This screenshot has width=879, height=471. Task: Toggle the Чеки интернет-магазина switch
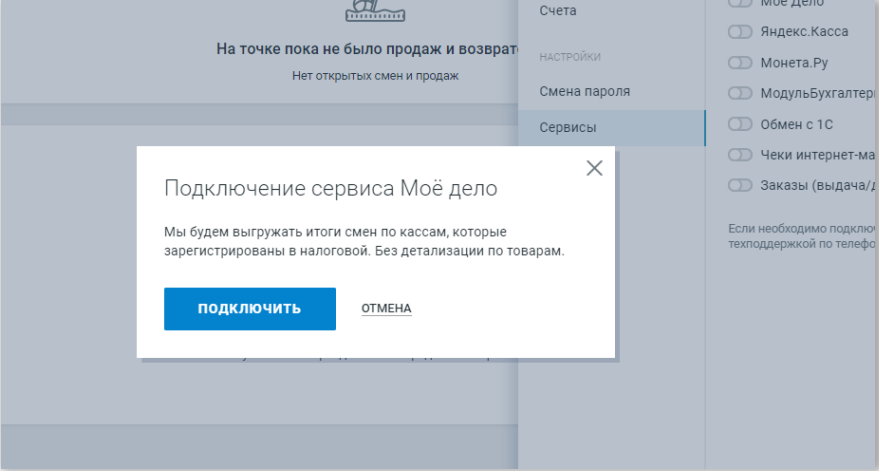coord(740,155)
